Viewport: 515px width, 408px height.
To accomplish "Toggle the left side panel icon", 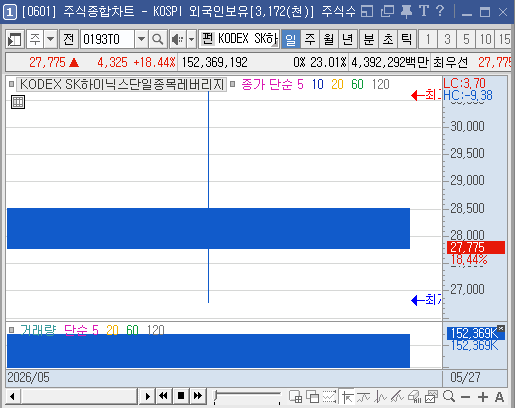I will point(15,39).
